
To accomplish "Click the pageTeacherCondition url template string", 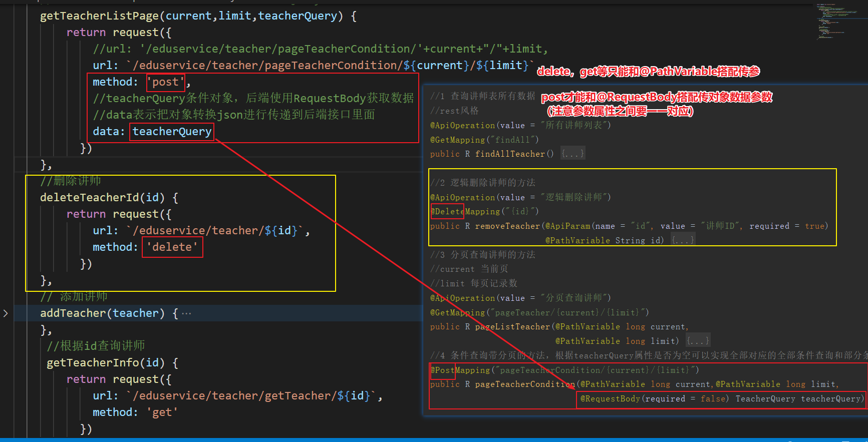I will click(x=331, y=66).
